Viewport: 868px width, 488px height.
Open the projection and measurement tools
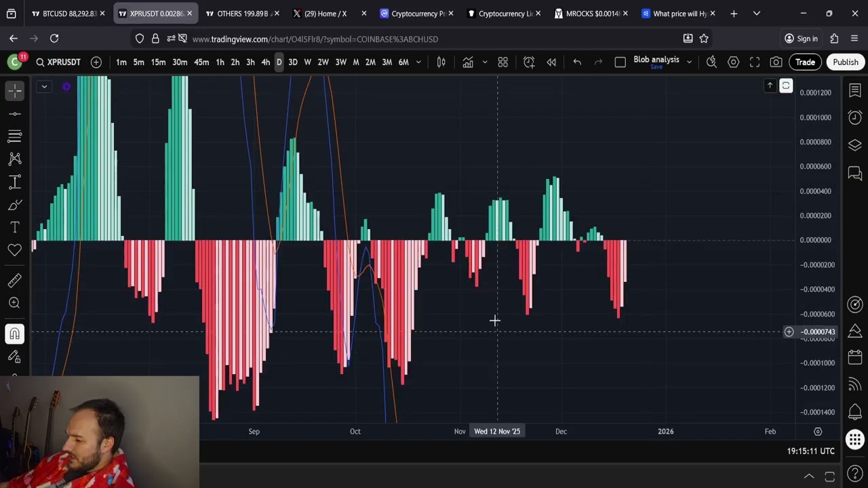15,182
